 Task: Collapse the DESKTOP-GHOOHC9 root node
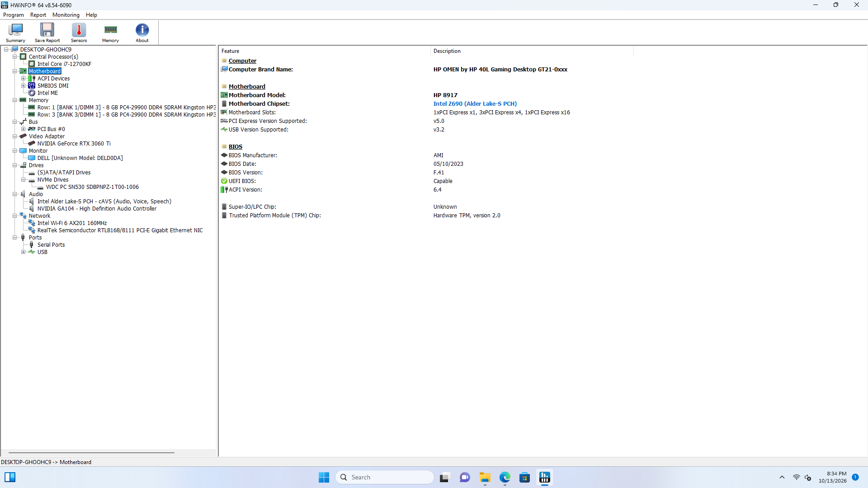pyautogui.click(x=6, y=50)
